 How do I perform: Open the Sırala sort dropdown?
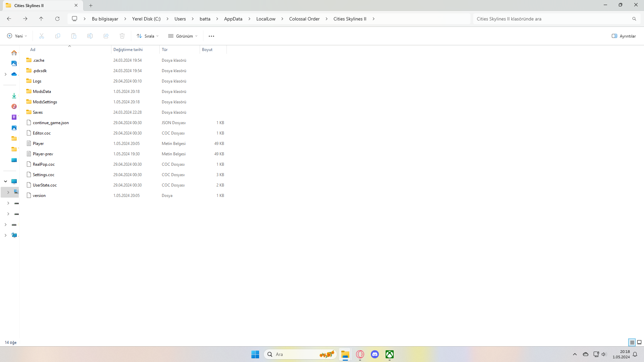(x=148, y=36)
